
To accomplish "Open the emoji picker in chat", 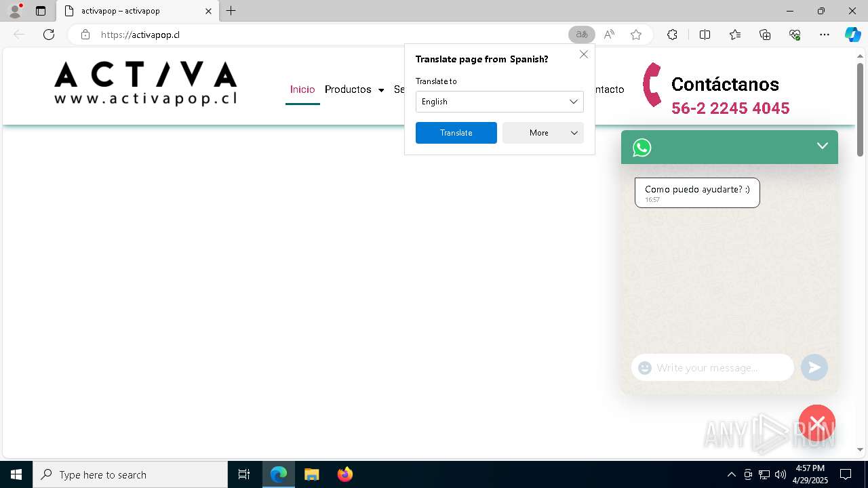I will (645, 368).
